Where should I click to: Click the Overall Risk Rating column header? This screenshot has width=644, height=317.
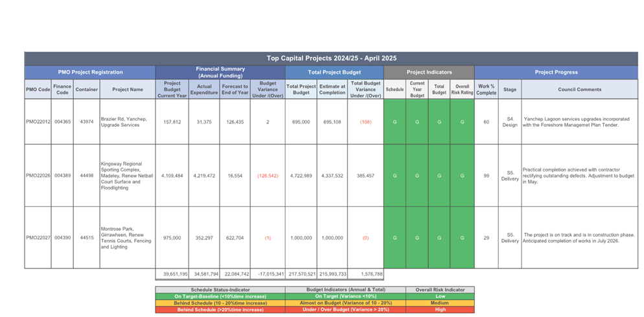tap(462, 89)
